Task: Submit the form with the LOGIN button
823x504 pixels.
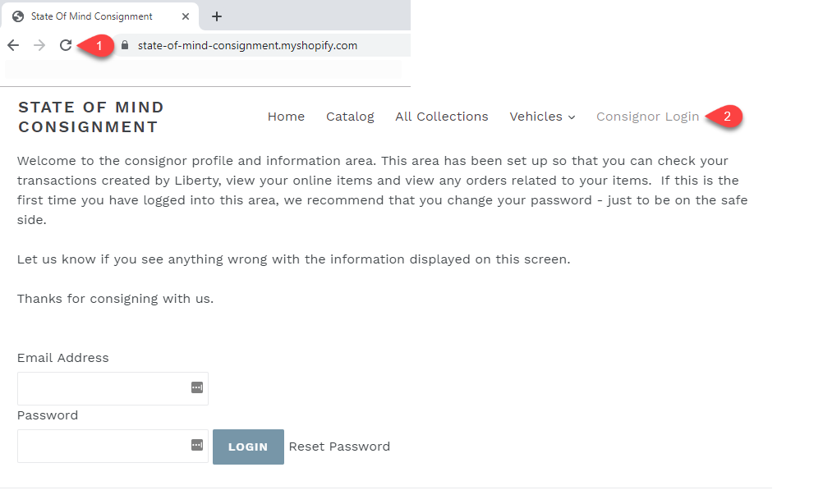Action: point(248,447)
